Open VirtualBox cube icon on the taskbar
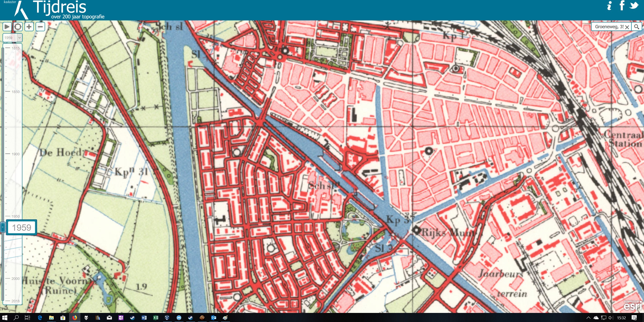This screenshot has height=322, width=644. click(x=167, y=317)
